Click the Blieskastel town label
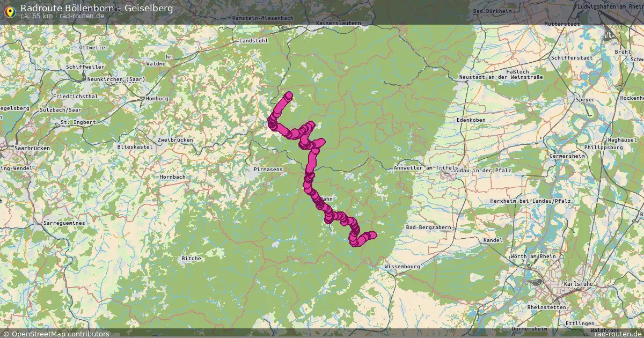644x338 pixels. pos(135,146)
